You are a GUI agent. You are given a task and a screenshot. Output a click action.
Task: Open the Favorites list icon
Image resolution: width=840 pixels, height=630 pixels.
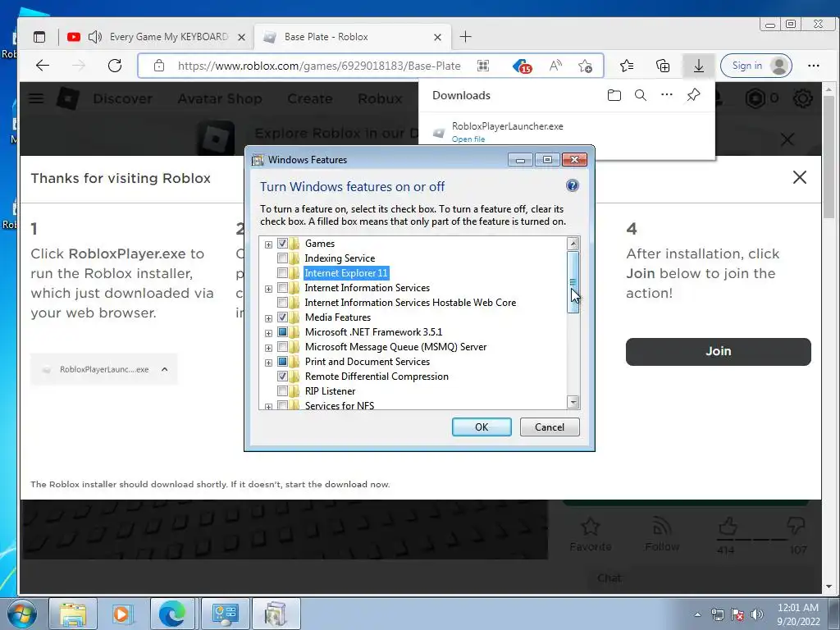click(x=626, y=66)
